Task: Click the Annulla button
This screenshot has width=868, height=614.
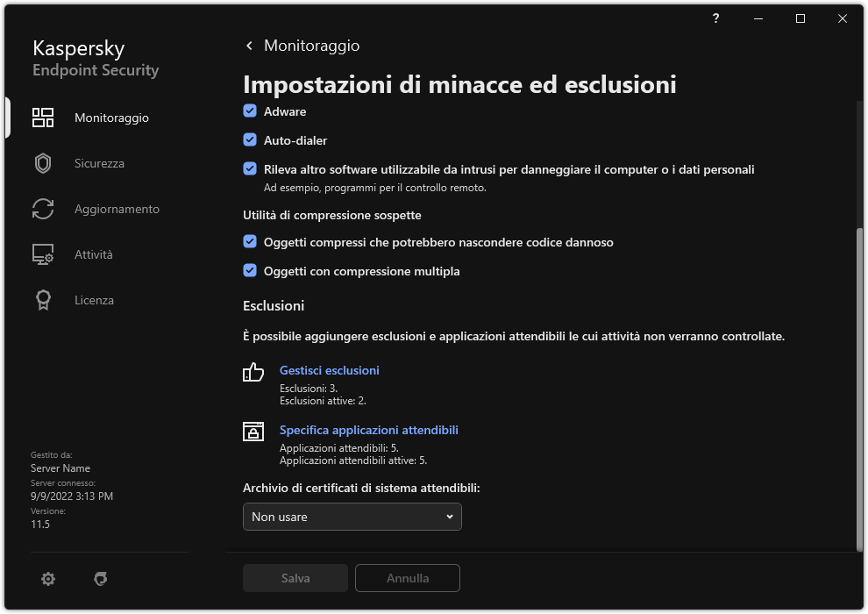Action: tap(407, 578)
